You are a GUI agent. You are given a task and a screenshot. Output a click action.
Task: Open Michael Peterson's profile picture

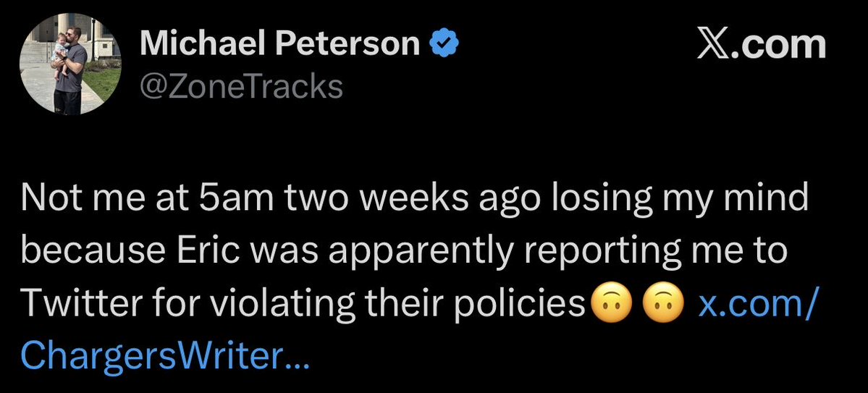point(69,64)
